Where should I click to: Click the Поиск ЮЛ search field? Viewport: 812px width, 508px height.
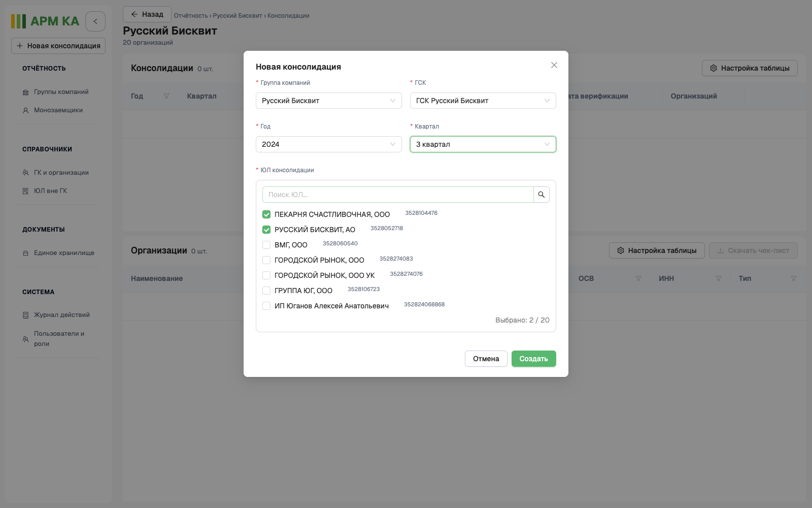(x=398, y=195)
